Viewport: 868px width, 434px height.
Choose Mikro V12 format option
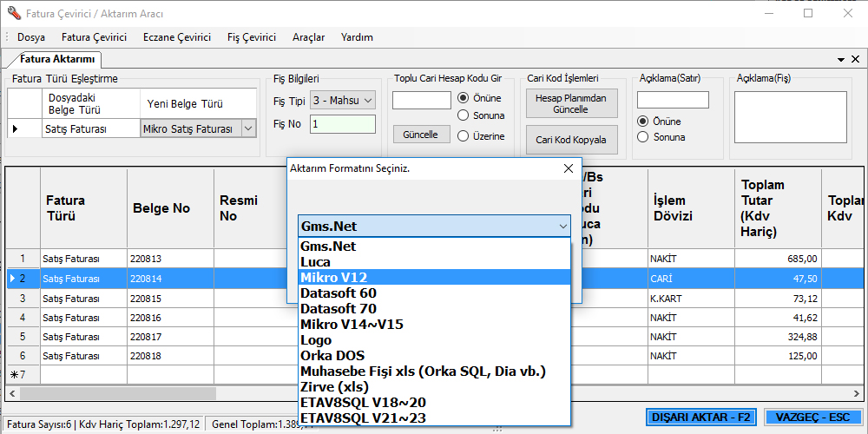434,277
